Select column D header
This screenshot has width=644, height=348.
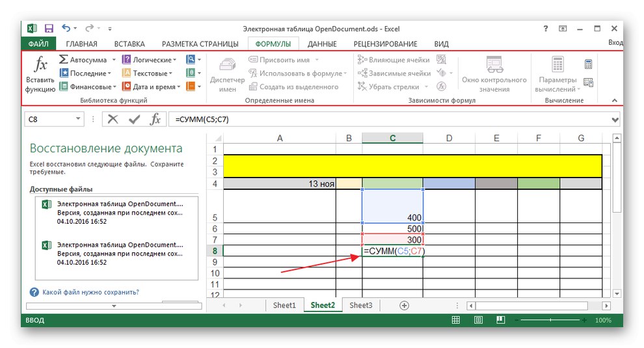pyautogui.click(x=449, y=138)
